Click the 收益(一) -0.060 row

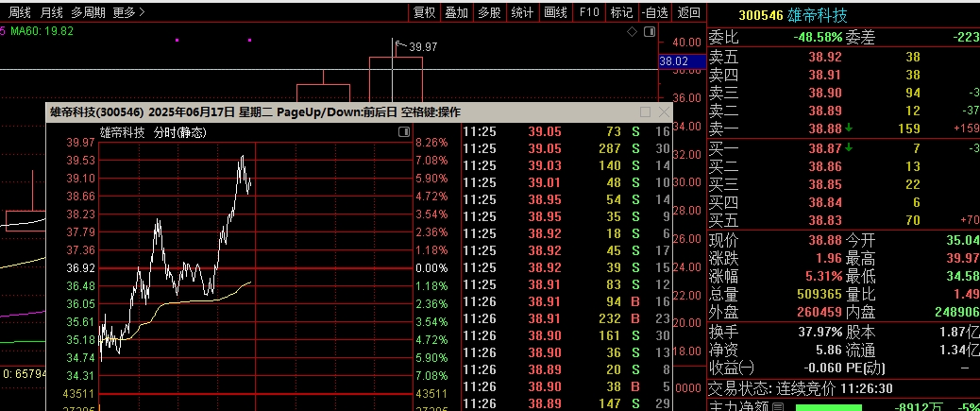(x=775, y=368)
